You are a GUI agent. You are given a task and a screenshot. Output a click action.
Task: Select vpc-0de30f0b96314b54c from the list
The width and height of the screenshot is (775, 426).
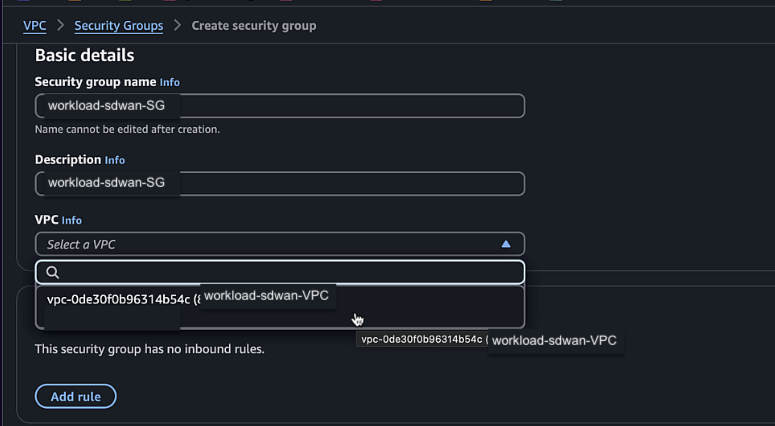(118, 300)
